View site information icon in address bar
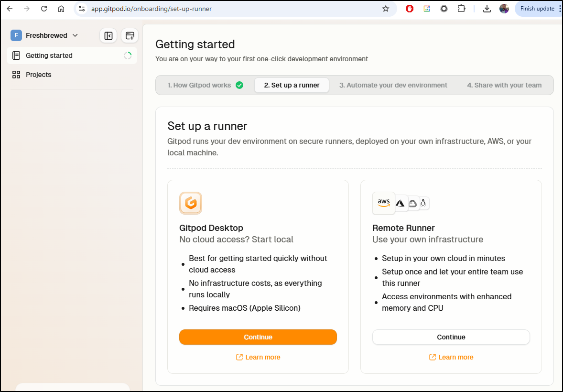 pyautogui.click(x=82, y=9)
